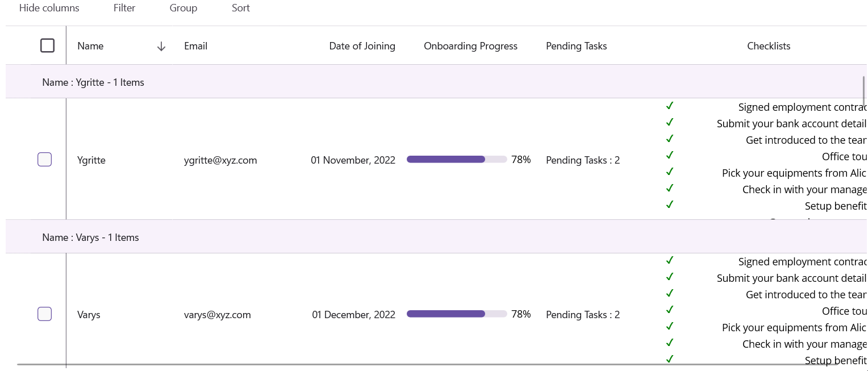Click Ygritte's 78% onboarding progress bar
The image size is (868, 371).
457,159
